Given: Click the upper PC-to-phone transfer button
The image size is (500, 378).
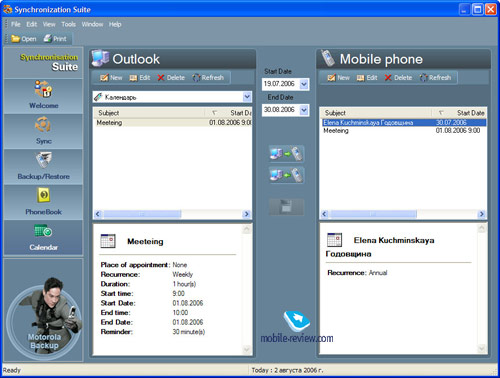Looking at the screenshot, I should pyautogui.click(x=286, y=154).
